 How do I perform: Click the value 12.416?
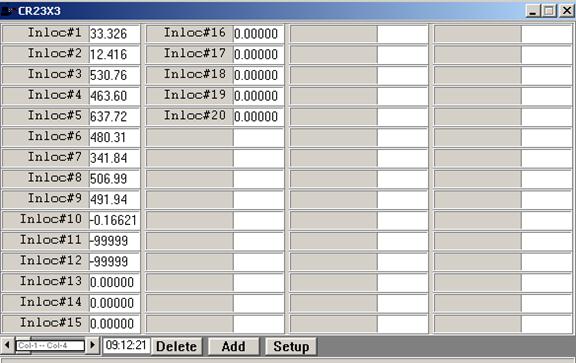click(x=115, y=54)
